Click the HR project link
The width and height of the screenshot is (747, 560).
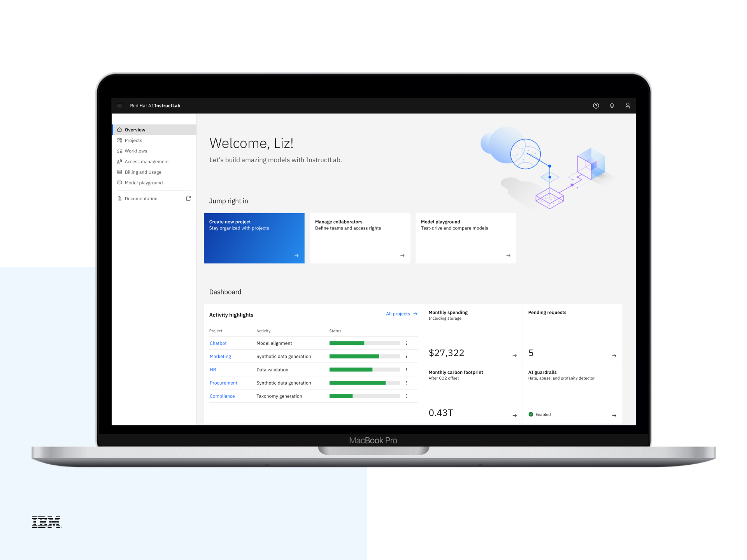(x=213, y=369)
